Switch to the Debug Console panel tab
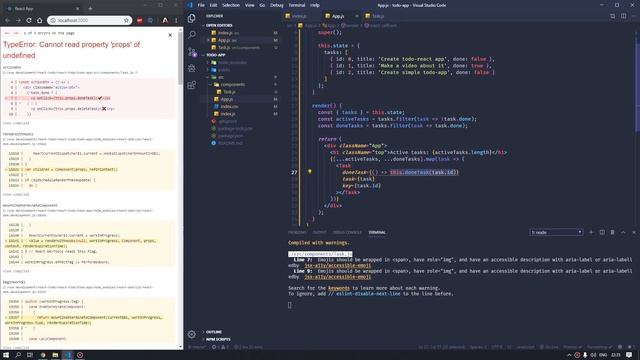Image resolution: width=640 pixels, height=360 pixels. point(347,232)
